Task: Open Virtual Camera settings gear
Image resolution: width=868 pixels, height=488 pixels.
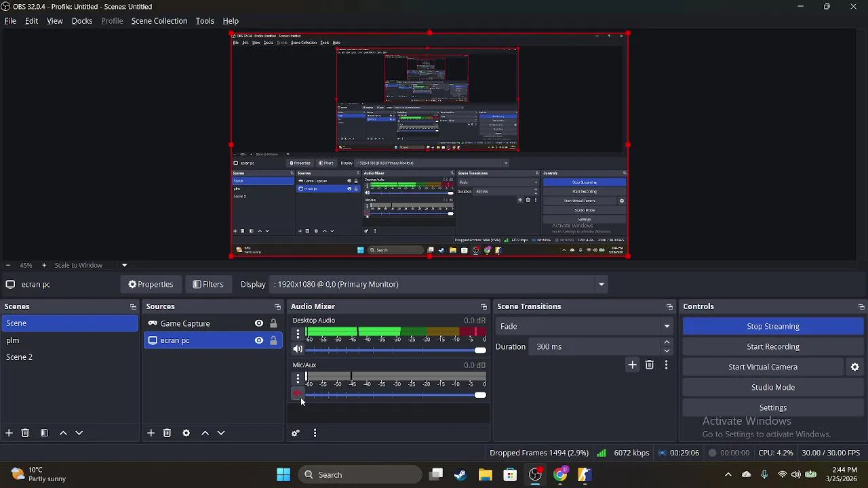Action: (x=855, y=367)
